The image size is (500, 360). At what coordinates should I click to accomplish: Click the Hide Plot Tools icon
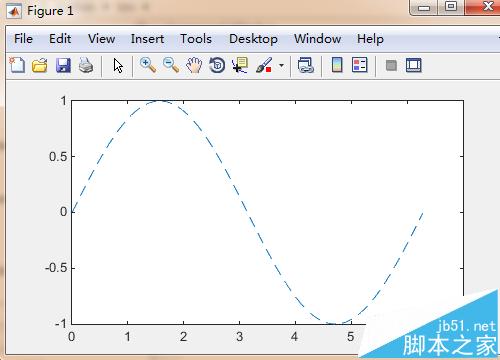click(391, 66)
